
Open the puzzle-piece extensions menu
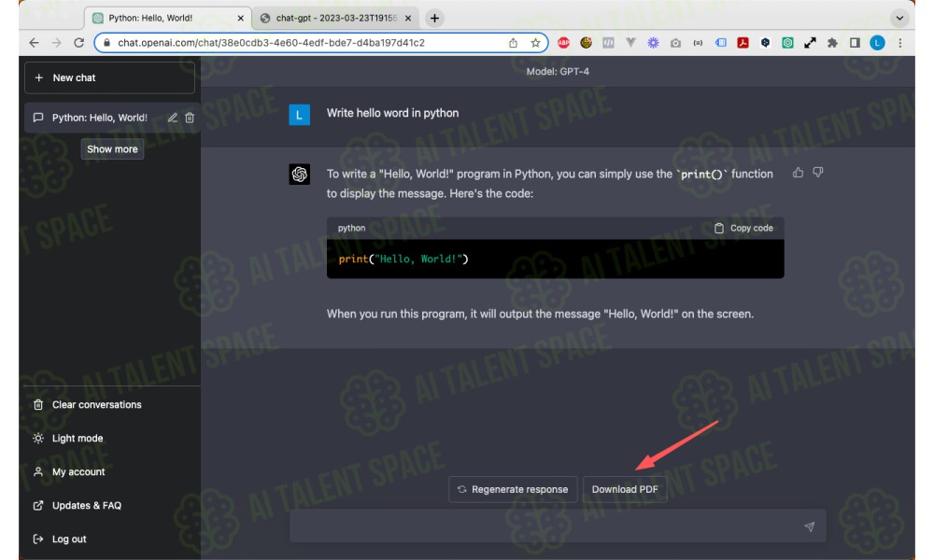click(832, 43)
